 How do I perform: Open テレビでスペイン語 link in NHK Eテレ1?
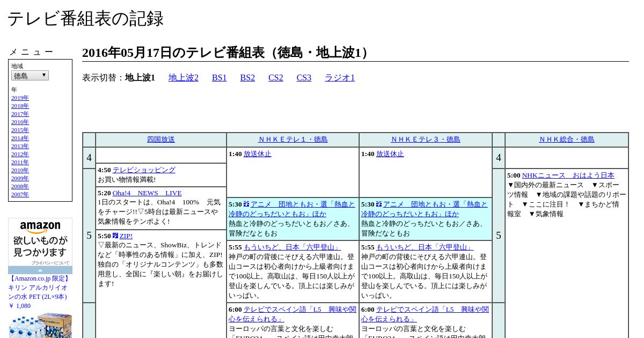tap(292, 314)
